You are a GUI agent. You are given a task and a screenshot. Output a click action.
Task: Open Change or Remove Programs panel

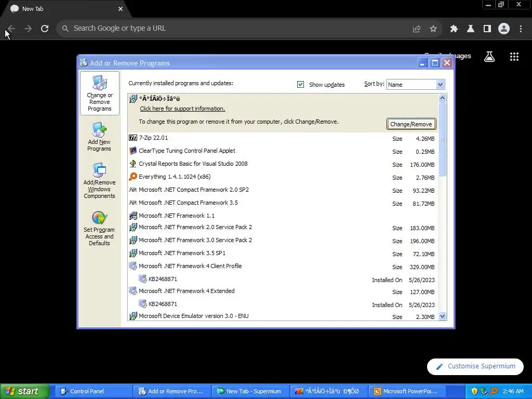coord(99,94)
